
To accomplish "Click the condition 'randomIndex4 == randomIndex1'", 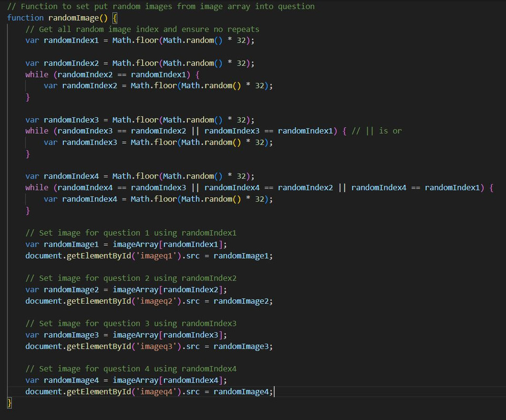I will 416,187.
